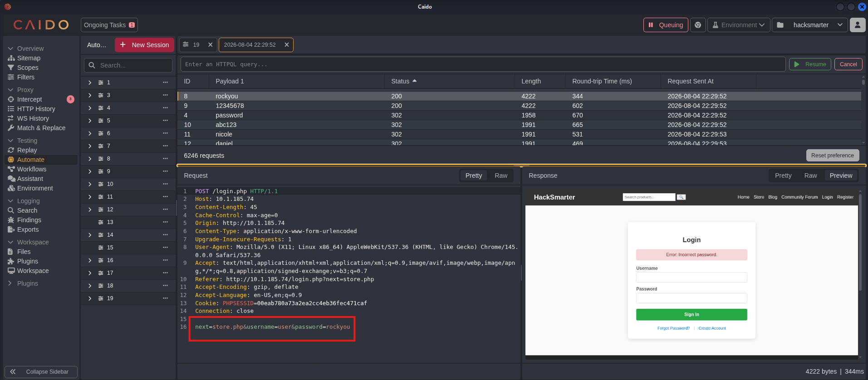Close the tab labeled 19
The height and width of the screenshot is (380, 868).
click(210, 45)
